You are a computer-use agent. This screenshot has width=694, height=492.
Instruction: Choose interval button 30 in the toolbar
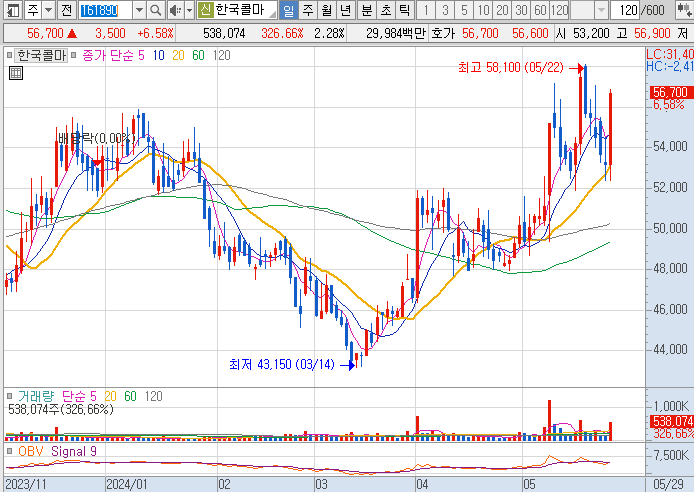pos(521,10)
